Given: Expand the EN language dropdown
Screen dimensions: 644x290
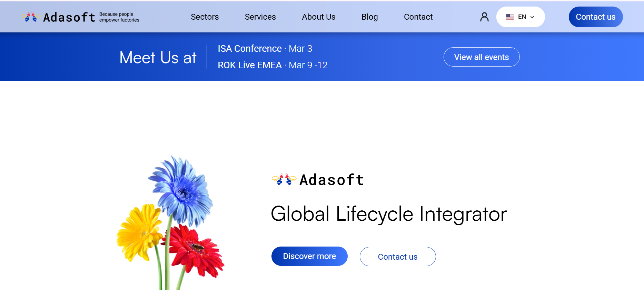Looking at the screenshot, I should (520, 17).
